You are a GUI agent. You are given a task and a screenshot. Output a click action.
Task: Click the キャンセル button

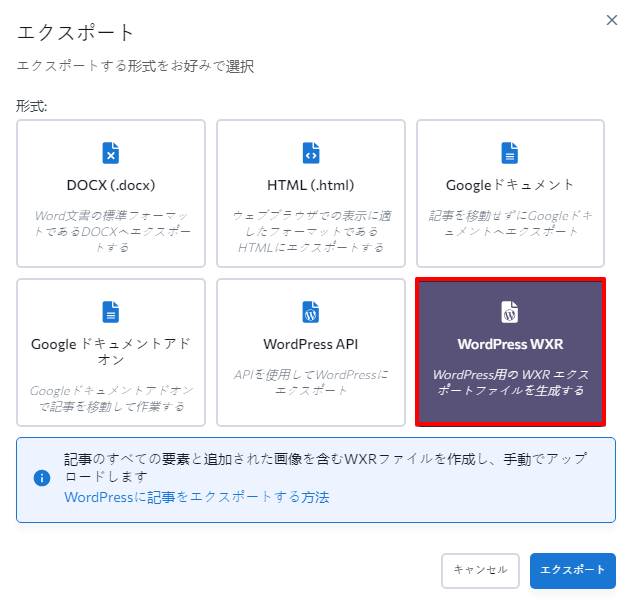point(480,571)
